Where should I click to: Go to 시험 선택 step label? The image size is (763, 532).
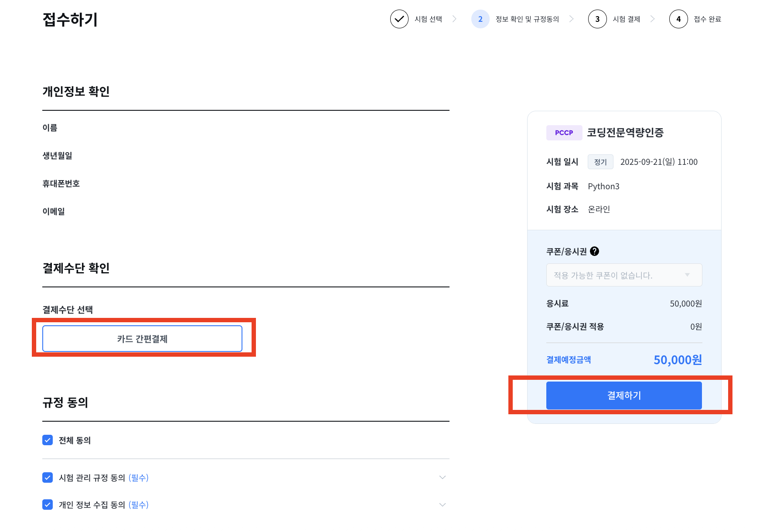click(x=428, y=19)
